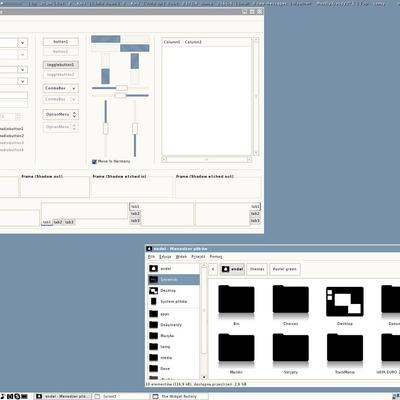Click the Column2 header in the tree view
The height and width of the screenshot is (400, 400).
(x=193, y=42)
